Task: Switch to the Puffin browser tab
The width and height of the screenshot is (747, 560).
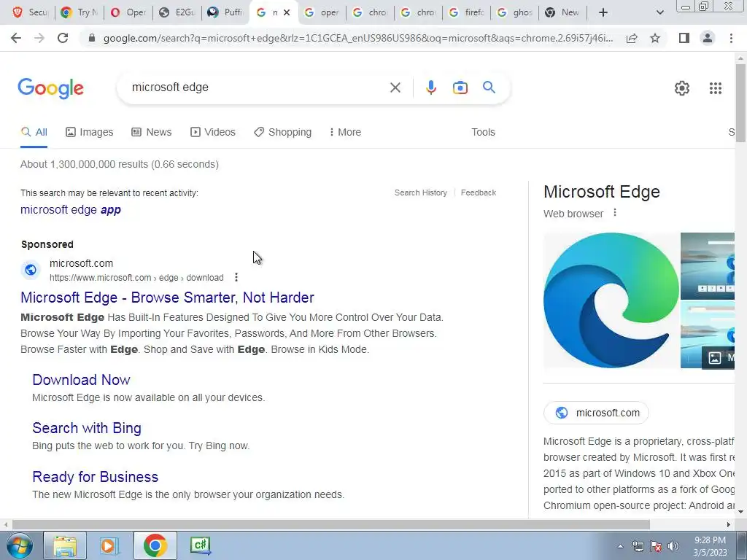Action: tap(225, 12)
